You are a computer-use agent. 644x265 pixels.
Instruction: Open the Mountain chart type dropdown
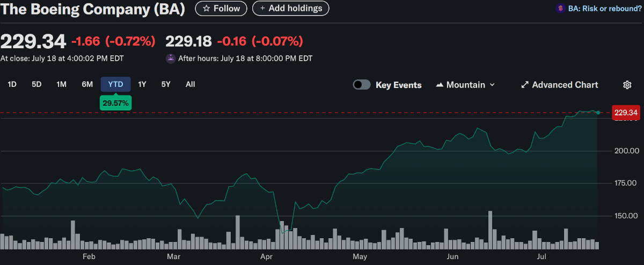pos(465,85)
